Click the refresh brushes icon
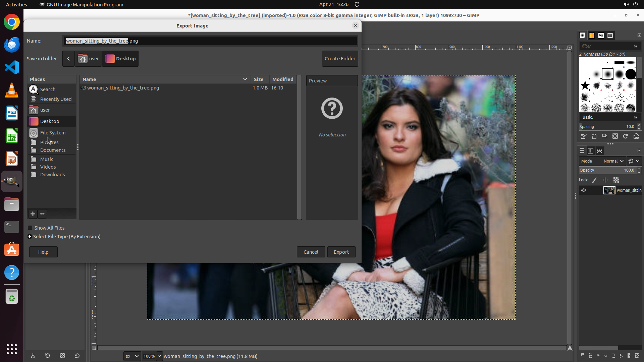Viewport: 644px width, 362px height. [x=626, y=136]
